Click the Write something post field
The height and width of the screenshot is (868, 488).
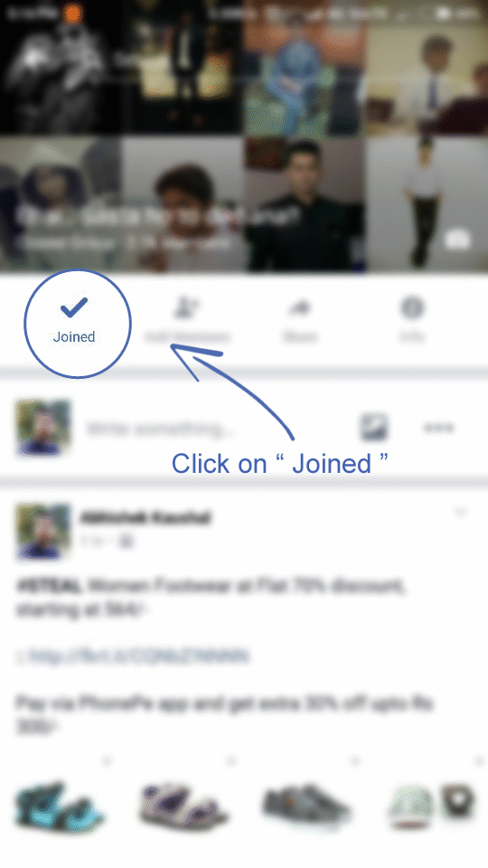coord(162,429)
